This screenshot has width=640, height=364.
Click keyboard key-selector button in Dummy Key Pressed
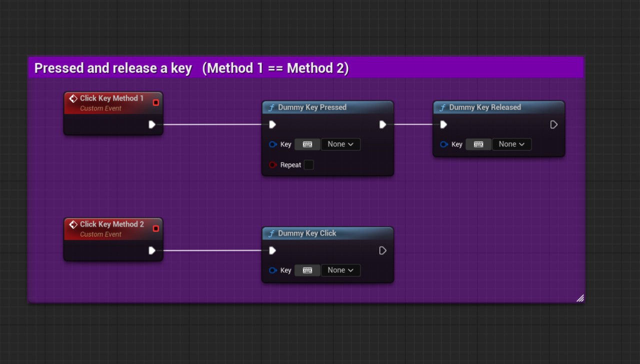pyautogui.click(x=307, y=144)
